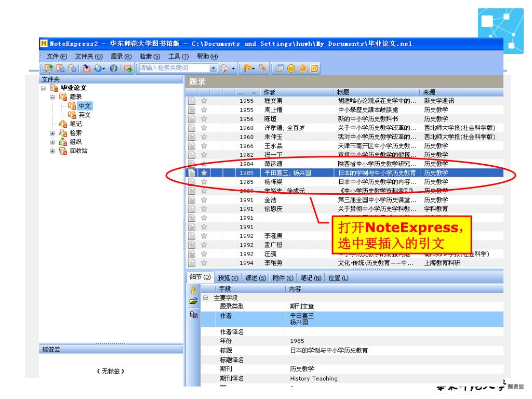The height and width of the screenshot is (399, 532).
Task: Open dropdown arrow next to flag icon
Action: click(254, 69)
